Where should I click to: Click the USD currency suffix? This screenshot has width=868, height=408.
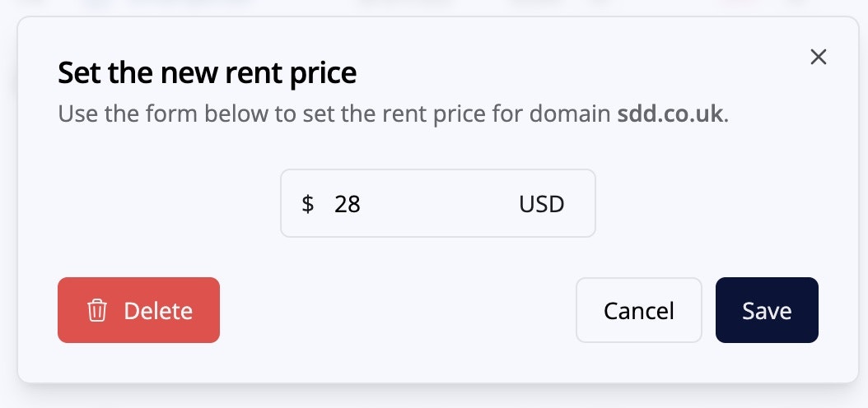(541, 204)
